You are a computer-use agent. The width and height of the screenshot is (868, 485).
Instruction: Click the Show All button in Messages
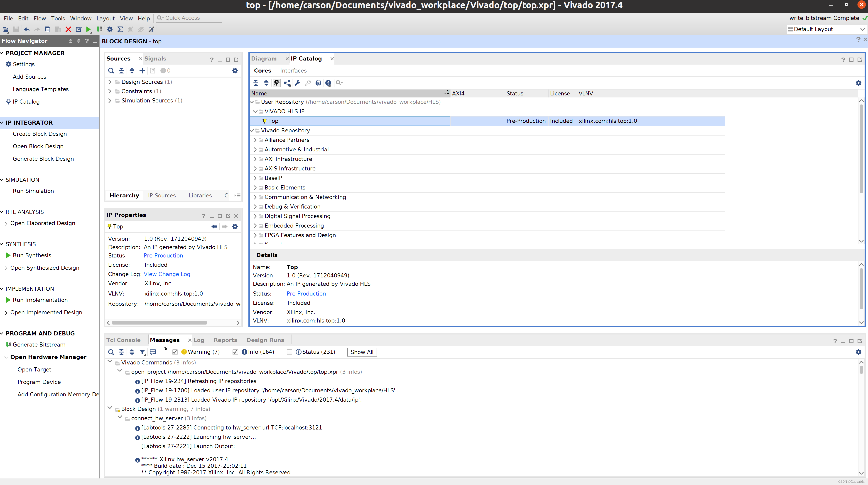[362, 352]
